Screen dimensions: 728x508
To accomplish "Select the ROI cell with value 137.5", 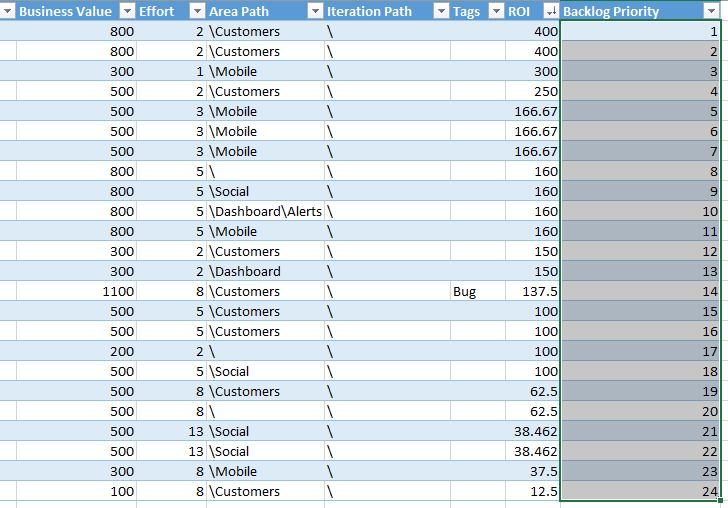I will coord(532,291).
